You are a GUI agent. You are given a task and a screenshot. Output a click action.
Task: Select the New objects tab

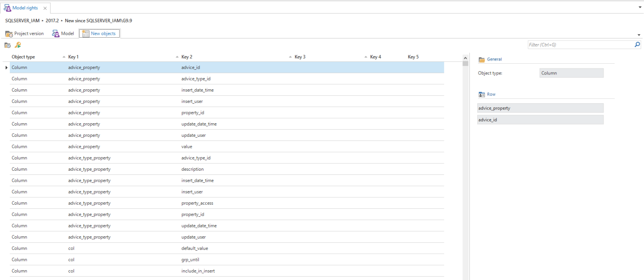(x=99, y=33)
